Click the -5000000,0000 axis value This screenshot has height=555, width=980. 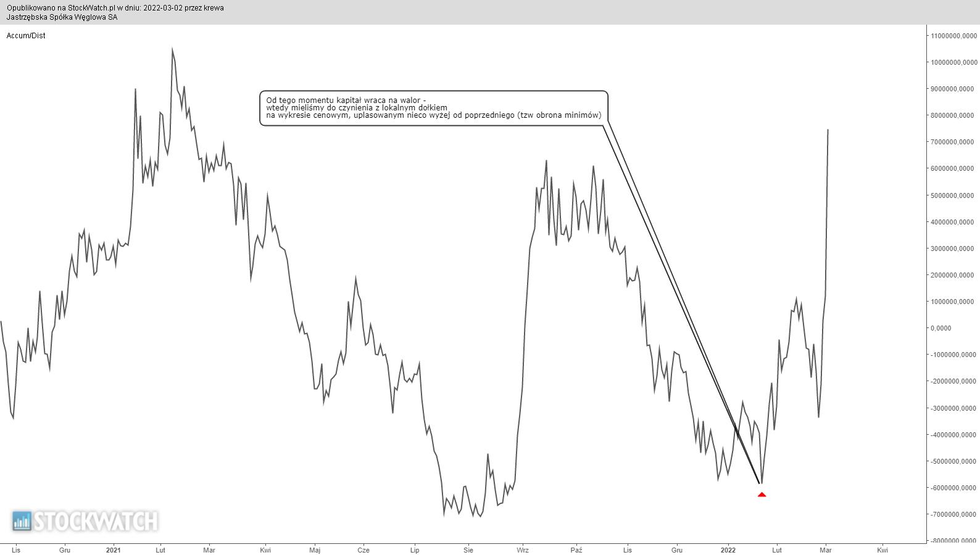953,461
